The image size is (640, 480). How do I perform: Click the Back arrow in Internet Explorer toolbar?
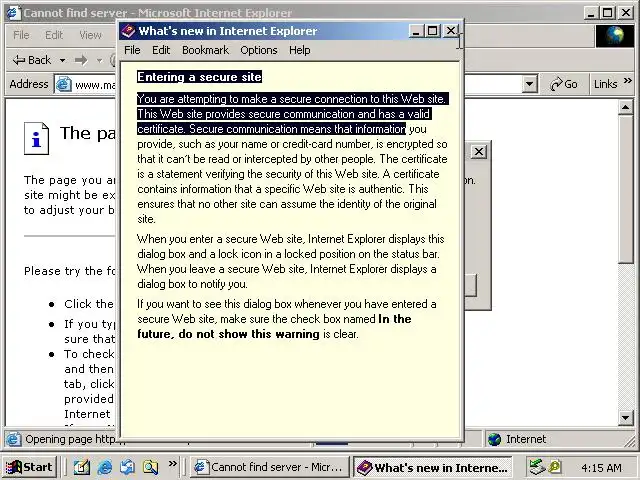[32, 60]
